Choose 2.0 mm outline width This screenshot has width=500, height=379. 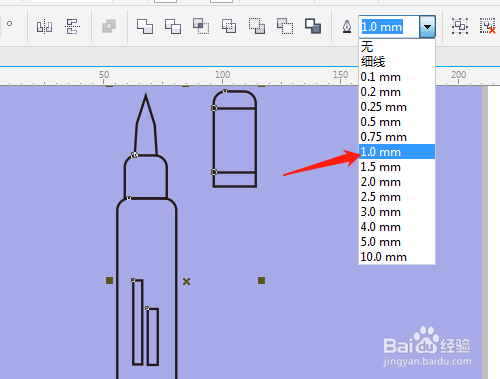(397, 182)
